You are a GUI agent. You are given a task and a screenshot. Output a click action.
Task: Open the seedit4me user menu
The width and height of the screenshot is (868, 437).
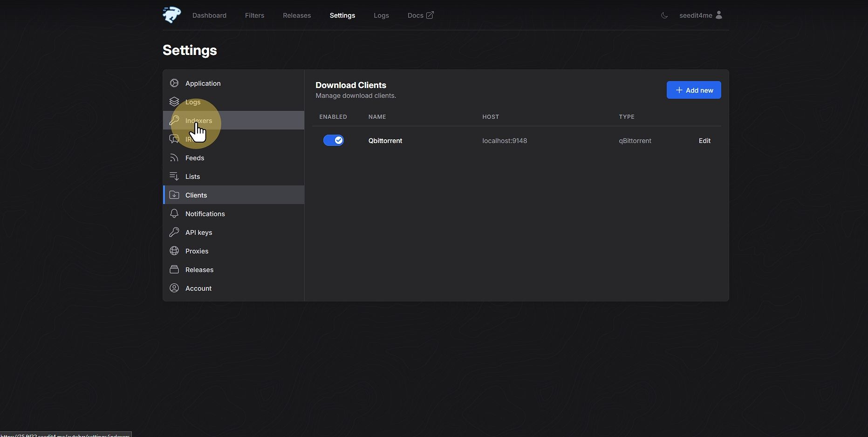point(701,15)
